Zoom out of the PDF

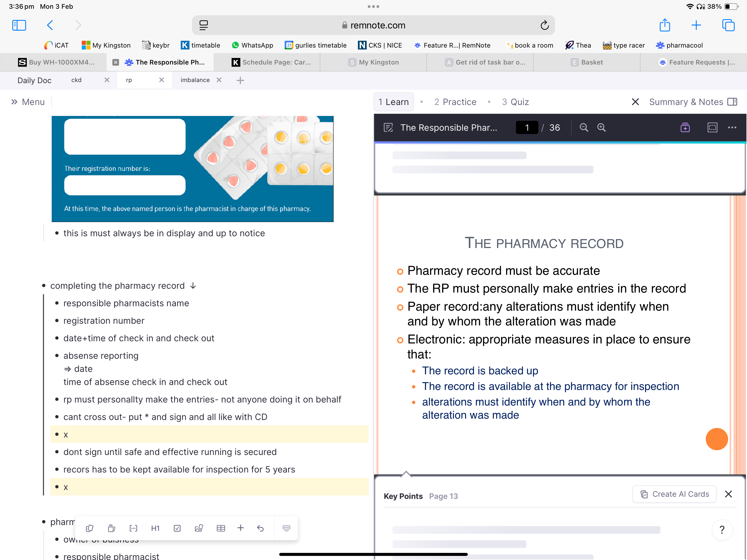coord(583,127)
